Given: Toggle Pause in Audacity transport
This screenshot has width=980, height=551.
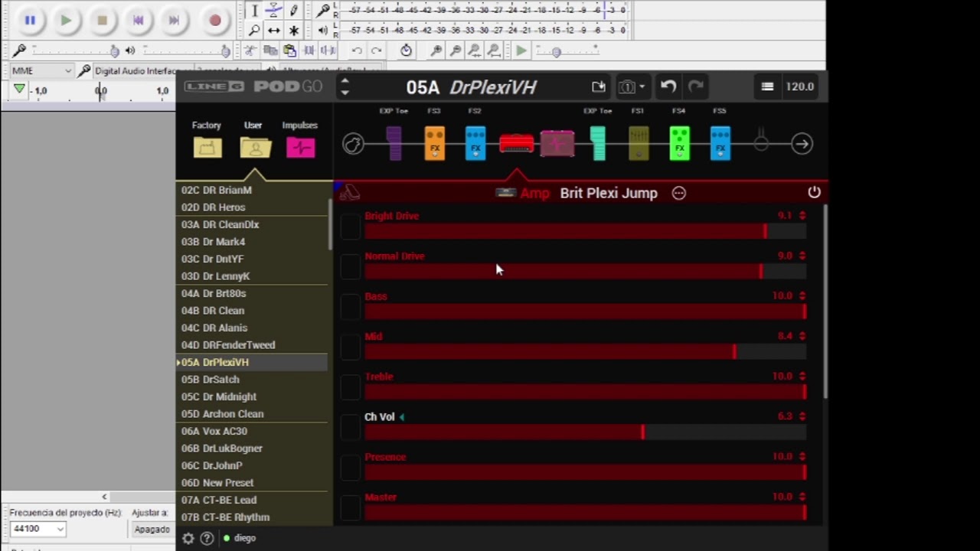Looking at the screenshot, I should [30, 21].
